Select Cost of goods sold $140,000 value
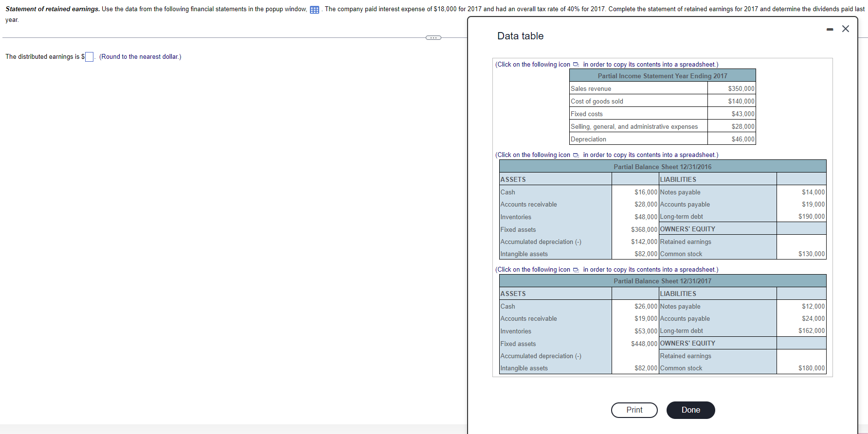Viewport: 868px width, 434px height. tap(741, 101)
